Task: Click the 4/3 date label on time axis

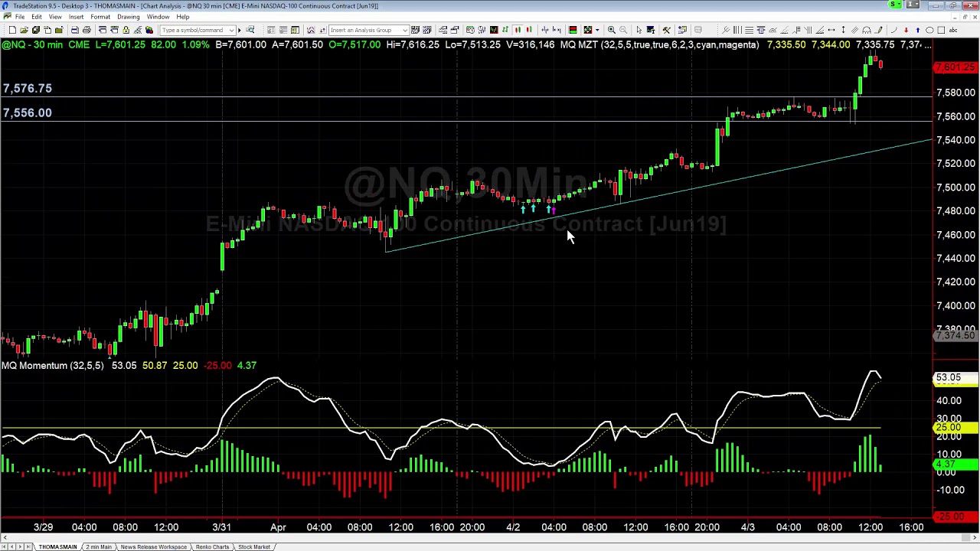Action: click(x=748, y=527)
